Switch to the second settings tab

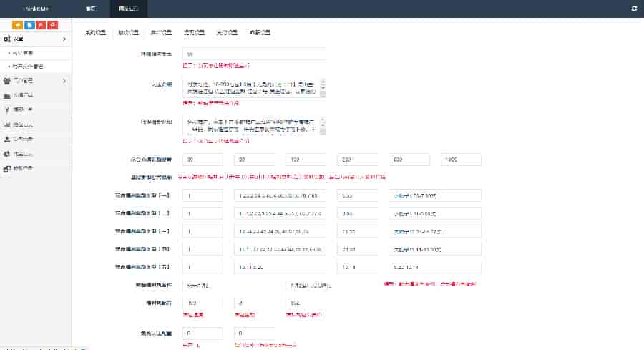click(x=128, y=33)
